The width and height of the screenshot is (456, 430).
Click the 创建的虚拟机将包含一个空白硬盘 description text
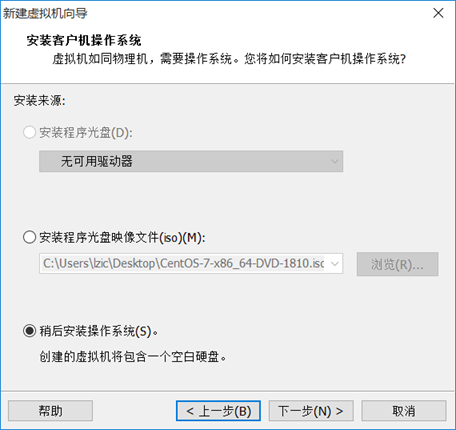pyautogui.click(x=133, y=357)
